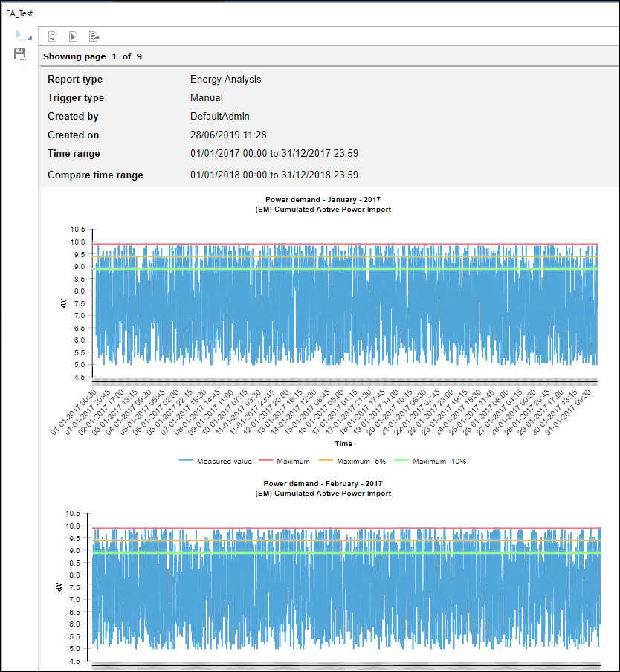Image resolution: width=620 pixels, height=672 pixels.
Task: Click the February 2017 power demand chart title
Action: click(x=322, y=483)
